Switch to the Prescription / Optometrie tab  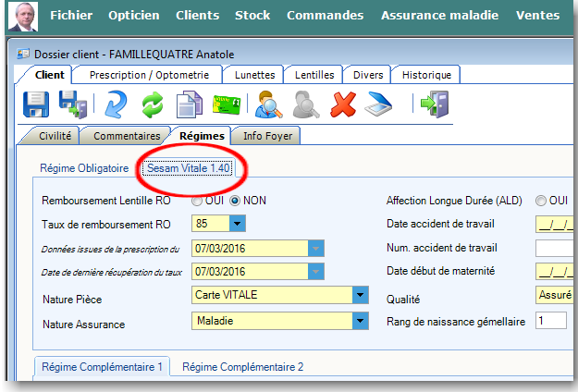149,75
